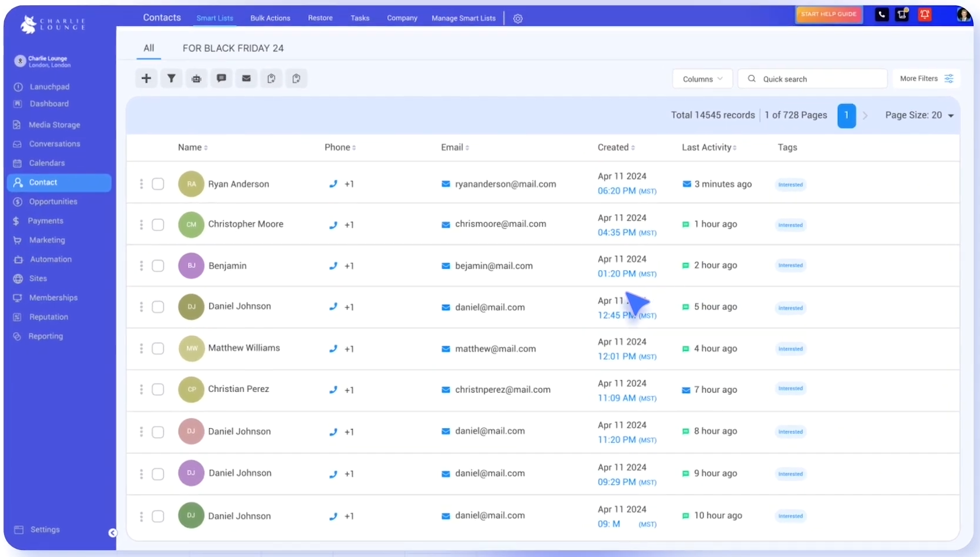Click the send email envelope toolbar icon
Image resolution: width=980 pixels, height=557 pixels.
[x=246, y=78]
